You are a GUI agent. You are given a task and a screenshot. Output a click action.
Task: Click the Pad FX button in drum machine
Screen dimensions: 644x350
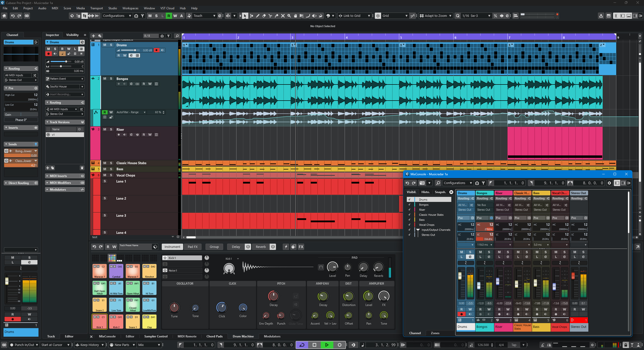click(193, 247)
